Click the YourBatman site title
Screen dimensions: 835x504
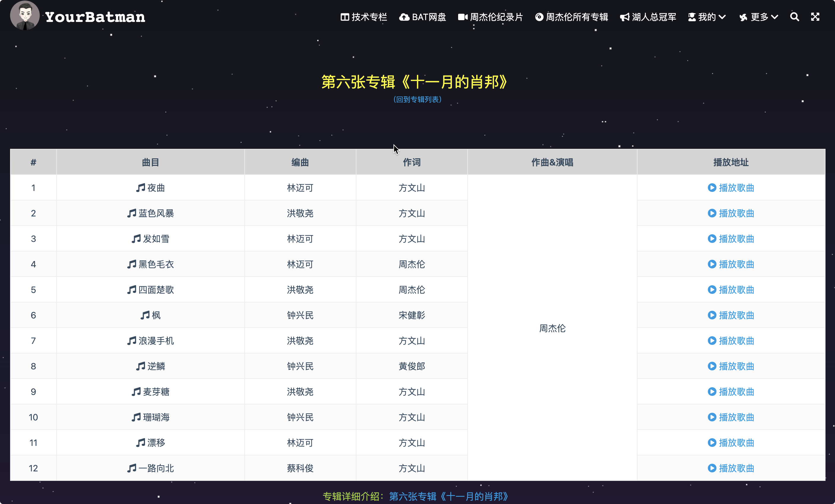click(x=95, y=17)
